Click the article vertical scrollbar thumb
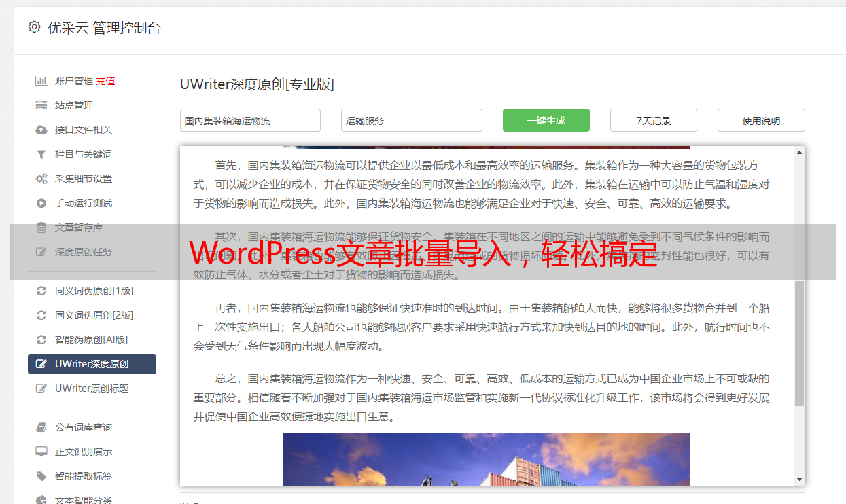This screenshot has height=504, width=846. click(x=799, y=343)
